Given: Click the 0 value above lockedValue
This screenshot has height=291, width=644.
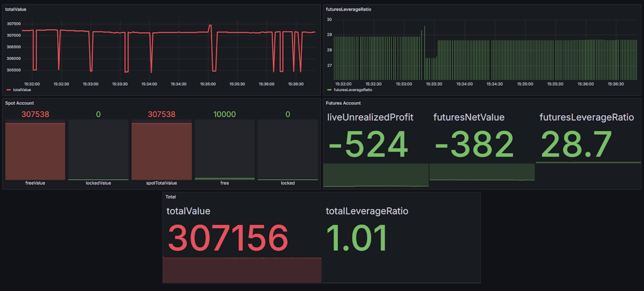Looking at the screenshot, I should pos(98,114).
